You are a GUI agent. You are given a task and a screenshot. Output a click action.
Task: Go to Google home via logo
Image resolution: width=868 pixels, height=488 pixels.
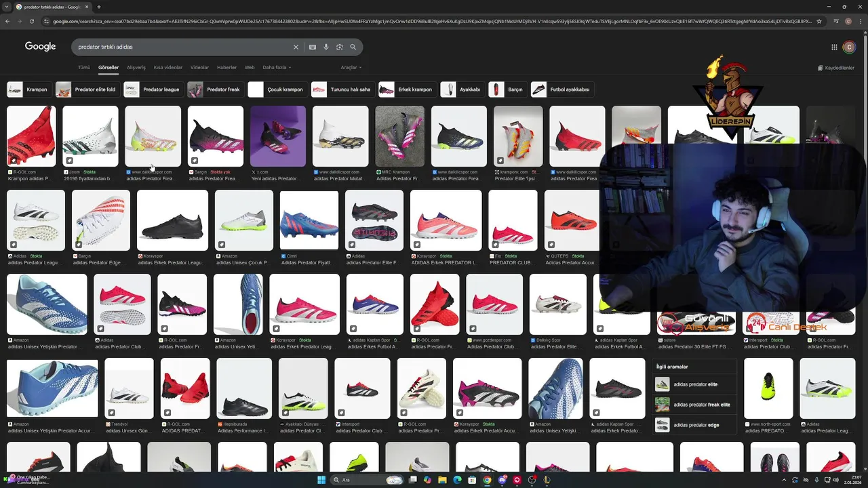pyautogui.click(x=40, y=47)
